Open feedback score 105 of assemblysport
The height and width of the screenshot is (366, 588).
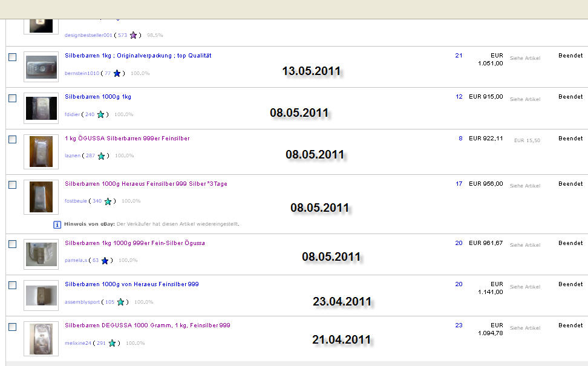click(x=109, y=302)
